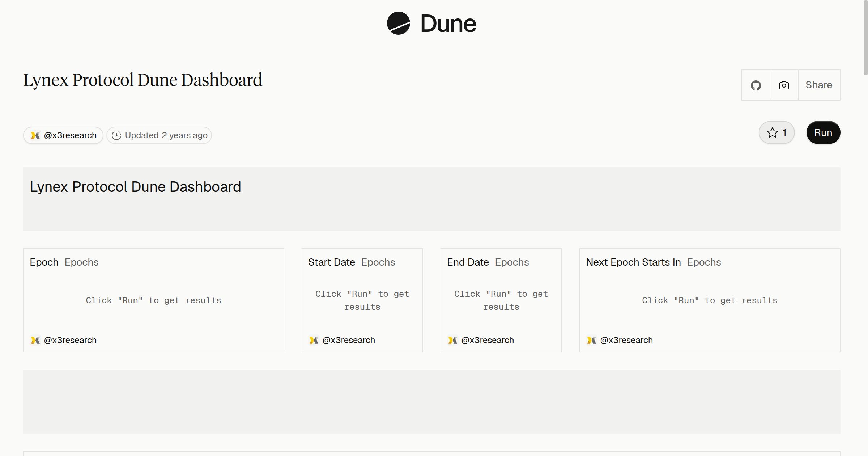Click the Dune logo at top
The width and height of the screenshot is (868, 456).
(431, 24)
